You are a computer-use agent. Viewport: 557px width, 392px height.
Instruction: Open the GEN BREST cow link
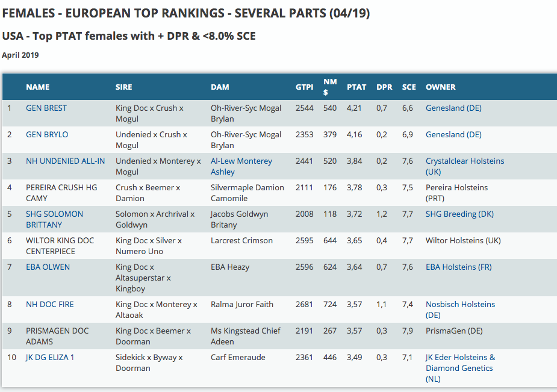coord(46,108)
